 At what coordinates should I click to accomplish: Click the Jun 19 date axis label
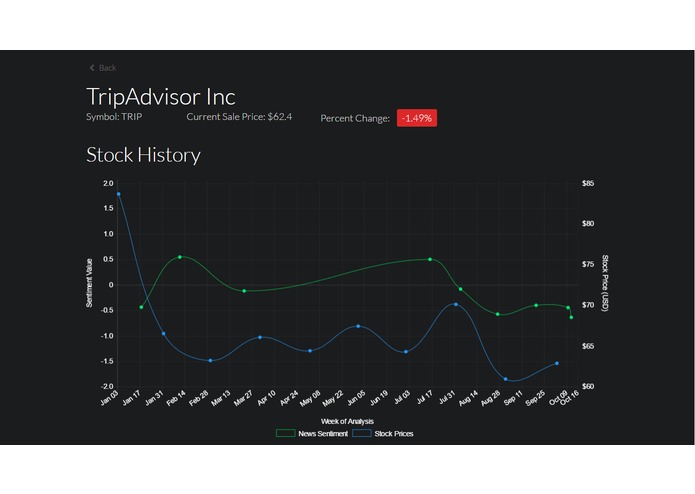click(x=379, y=398)
